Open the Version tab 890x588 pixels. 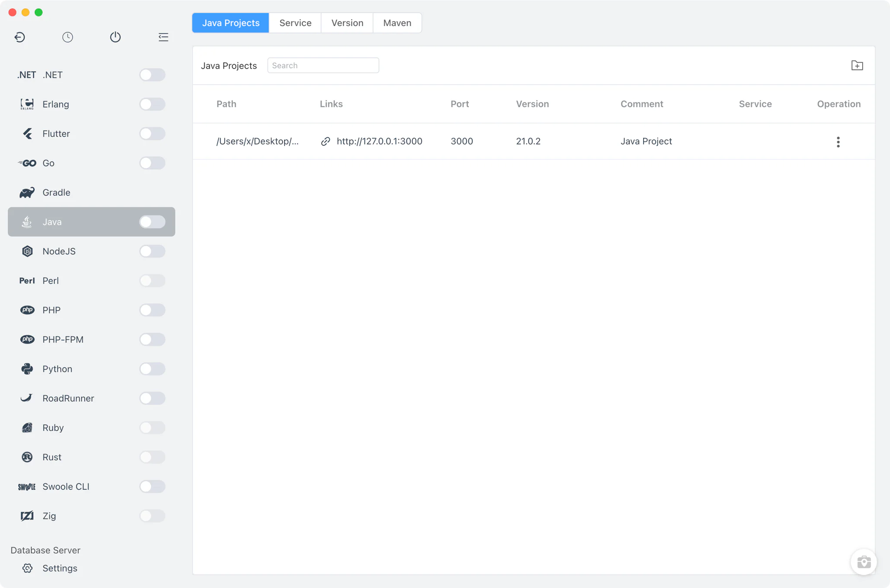(347, 23)
